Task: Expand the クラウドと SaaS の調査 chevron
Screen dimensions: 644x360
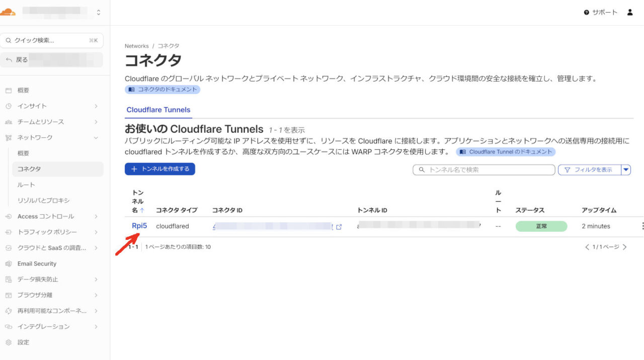Action: click(x=96, y=248)
